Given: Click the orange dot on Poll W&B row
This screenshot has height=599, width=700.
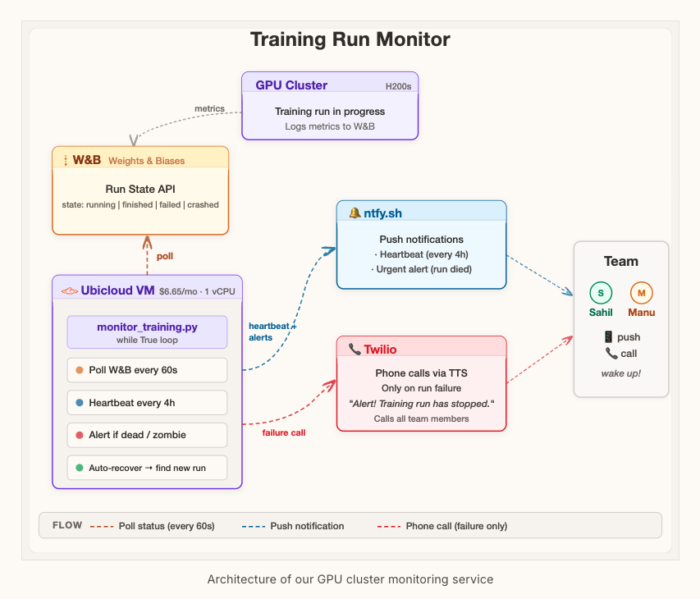Looking at the screenshot, I should [80, 370].
